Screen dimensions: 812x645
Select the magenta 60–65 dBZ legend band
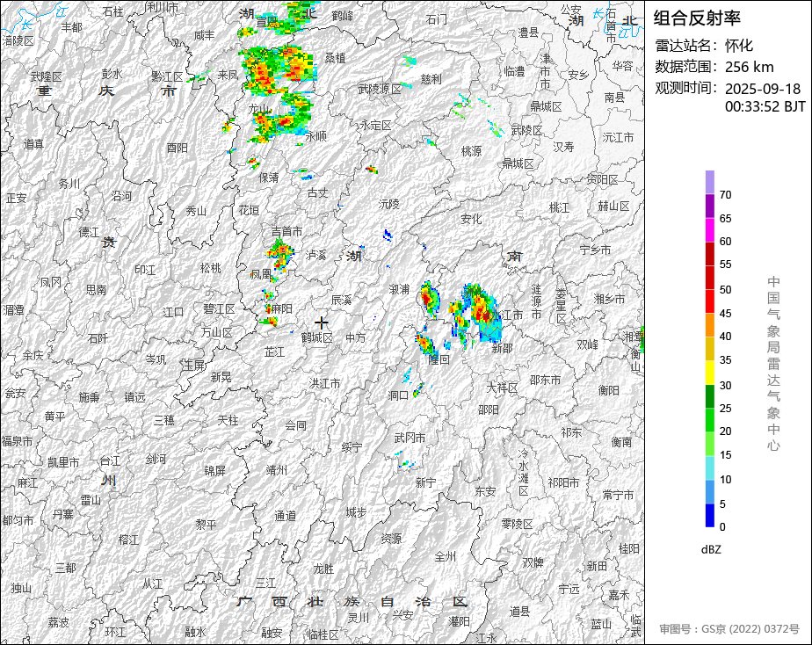tap(709, 230)
